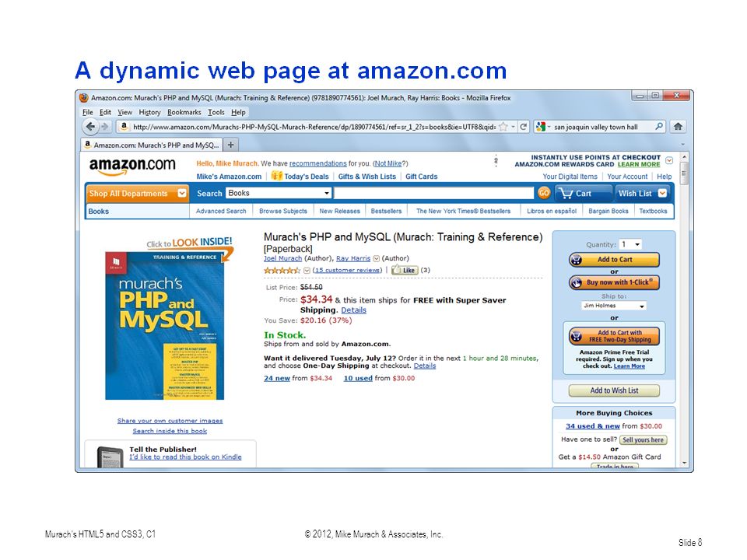Click Advanced Search in the Books bar
Image resolution: width=747 pixels, height=560 pixels.
click(x=221, y=211)
